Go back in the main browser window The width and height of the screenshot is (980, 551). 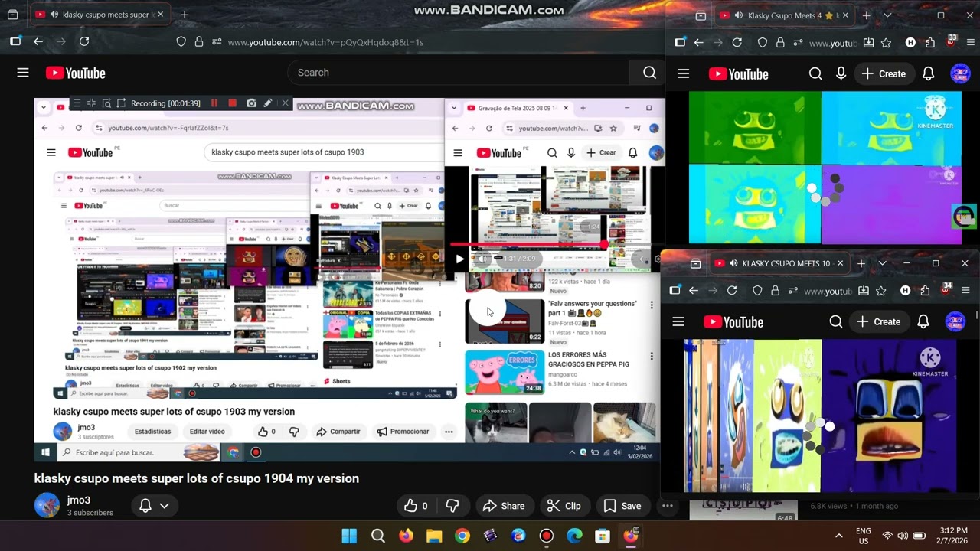(x=38, y=42)
